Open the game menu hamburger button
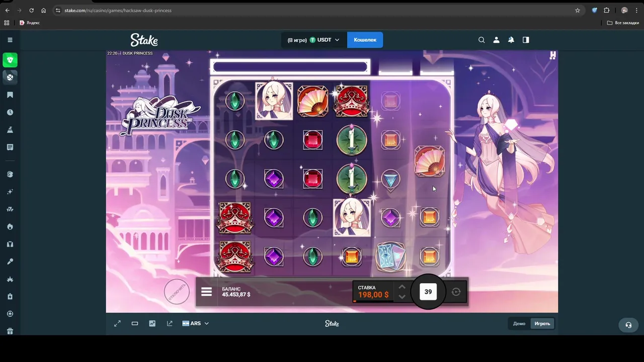 coord(206,292)
